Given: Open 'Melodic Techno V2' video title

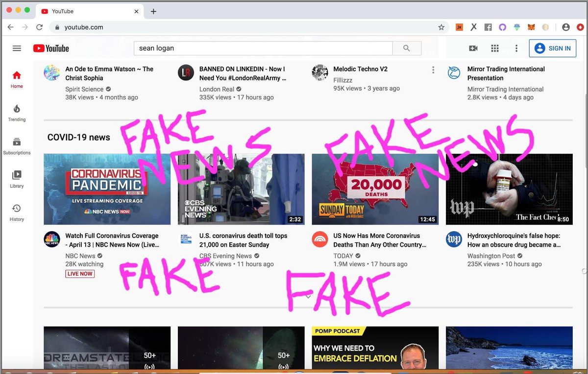Looking at the screenshot, I should tap(360, 69).
